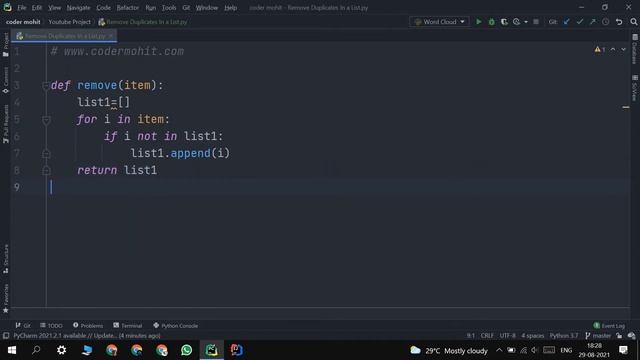Open the SciView tool window
Screen dimensions: 640x360
pyautogui.click(x=635, y=88)
